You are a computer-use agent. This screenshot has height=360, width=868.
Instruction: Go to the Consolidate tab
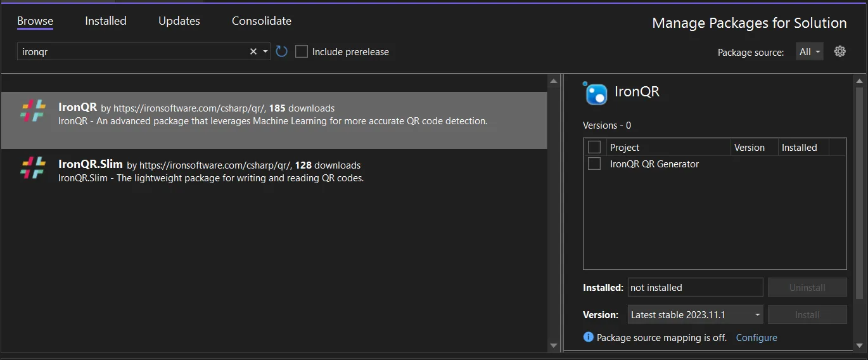pos(262,21)
